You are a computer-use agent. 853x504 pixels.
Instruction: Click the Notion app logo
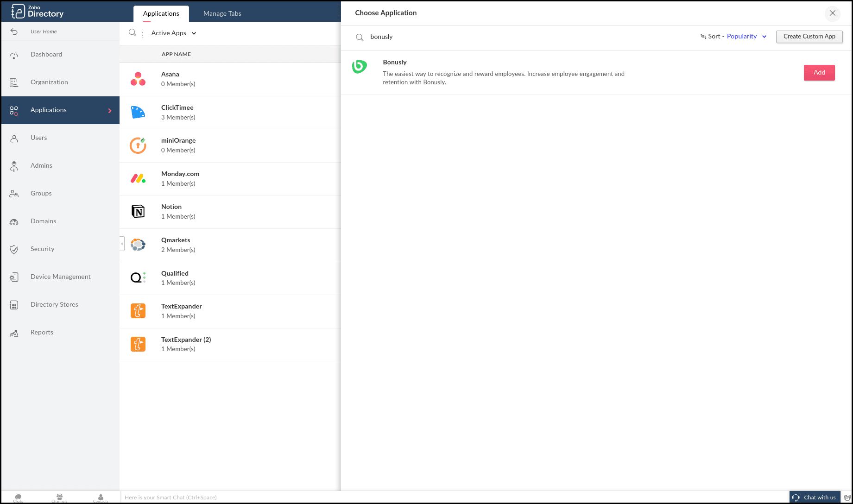138,212
